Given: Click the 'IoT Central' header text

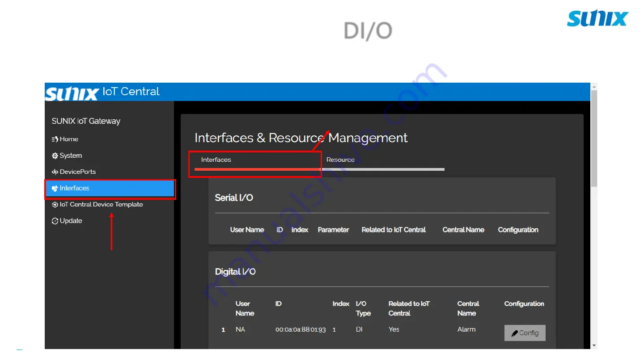Looking at the screenshot, I should pos(131,92).
